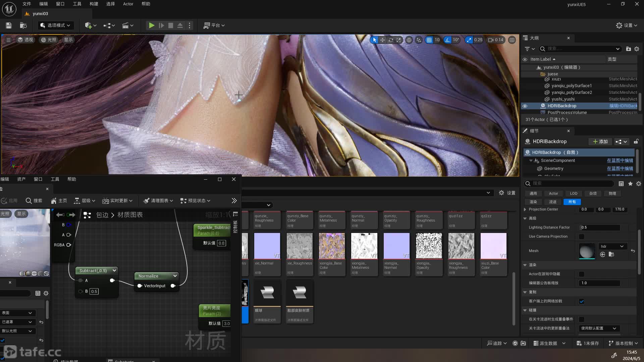The height and width of the screenshot is (362, 644).
Task: Toggle net load on client checkbox
Action: coord(582,301)
